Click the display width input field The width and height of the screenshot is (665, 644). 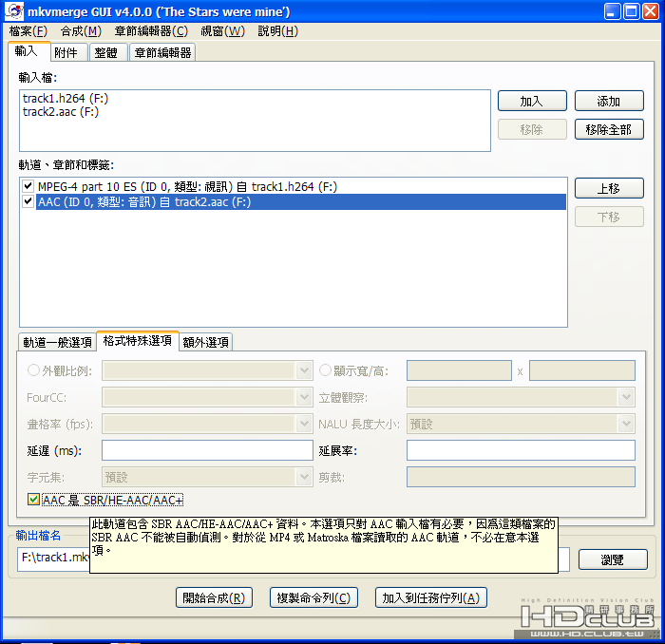459,370
